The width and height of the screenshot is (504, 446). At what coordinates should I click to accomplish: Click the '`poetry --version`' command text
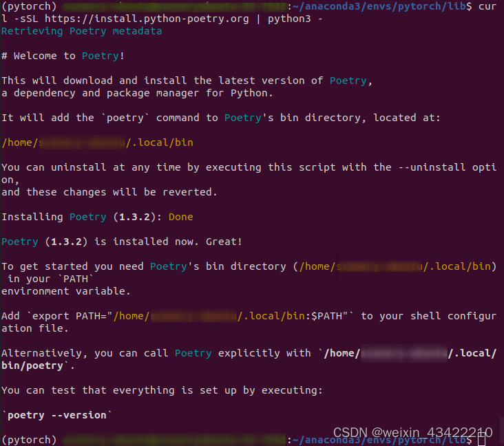point(57,415)
